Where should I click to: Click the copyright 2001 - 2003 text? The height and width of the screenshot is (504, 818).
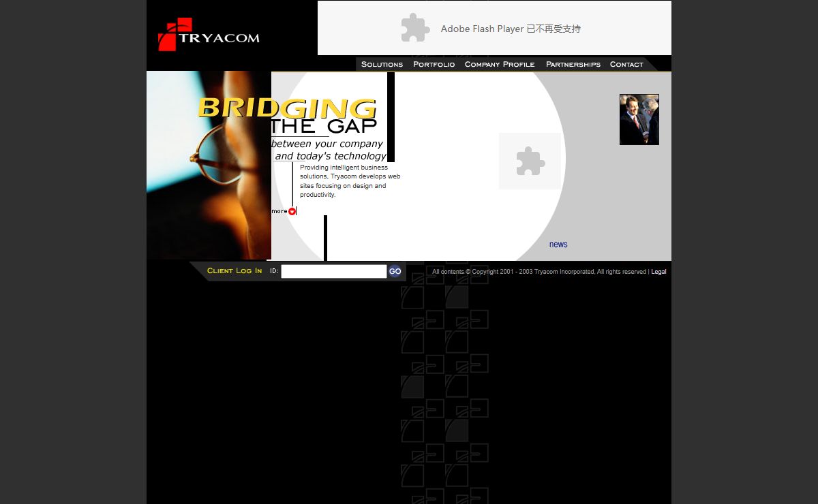click(x=539, y=272)
